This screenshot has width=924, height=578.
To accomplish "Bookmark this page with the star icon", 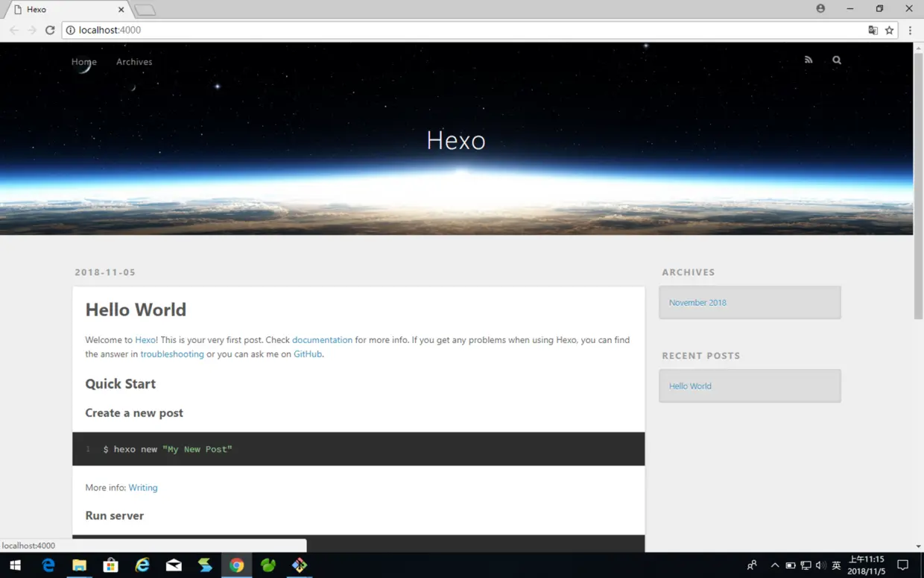I will pos(889,30).
